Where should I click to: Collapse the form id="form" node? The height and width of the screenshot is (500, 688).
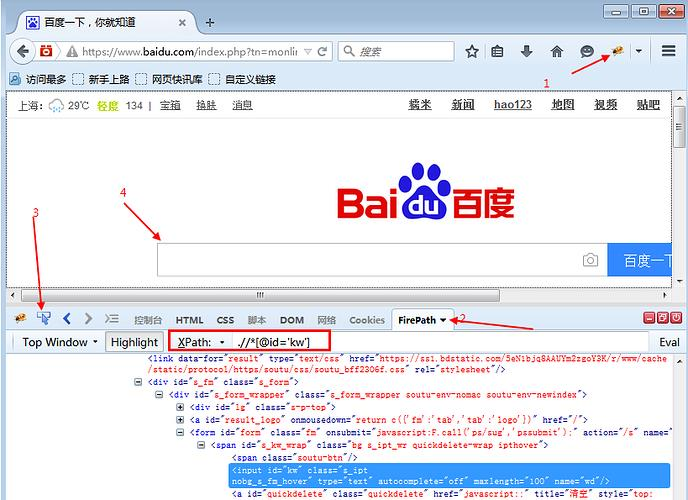point(180,432)
